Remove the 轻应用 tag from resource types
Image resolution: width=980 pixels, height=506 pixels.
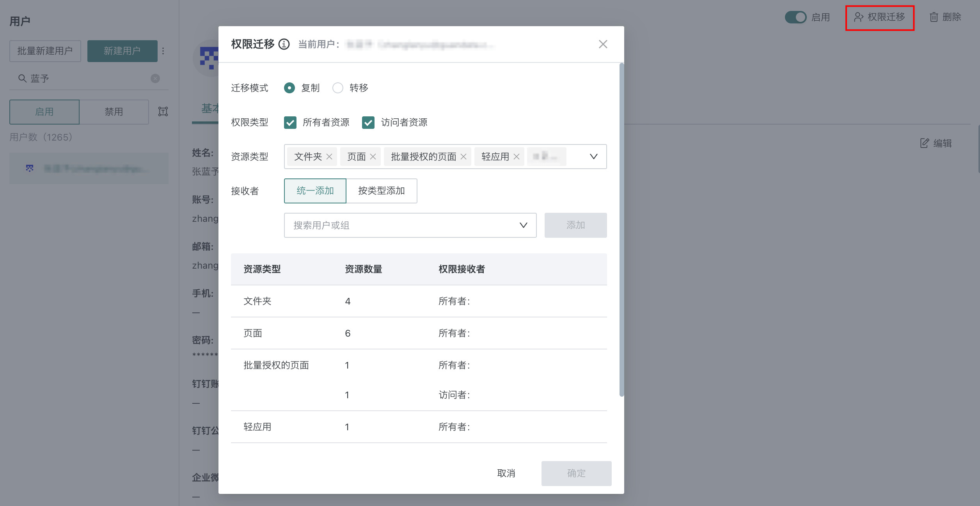[517, 157]
